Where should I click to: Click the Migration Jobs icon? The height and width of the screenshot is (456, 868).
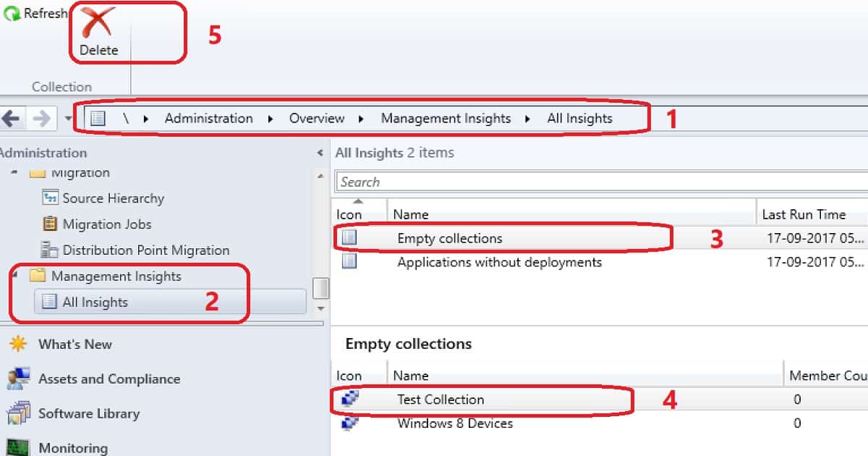coord(50,224)
